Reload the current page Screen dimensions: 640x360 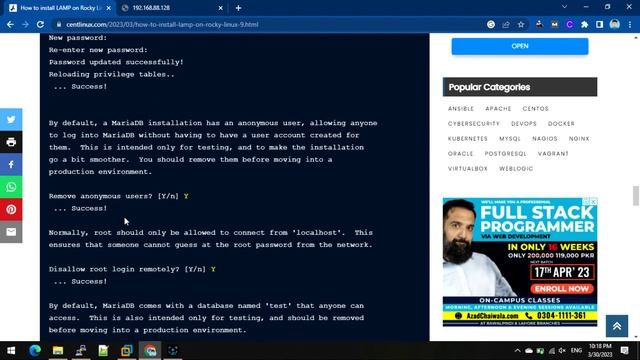click(40, 24)
